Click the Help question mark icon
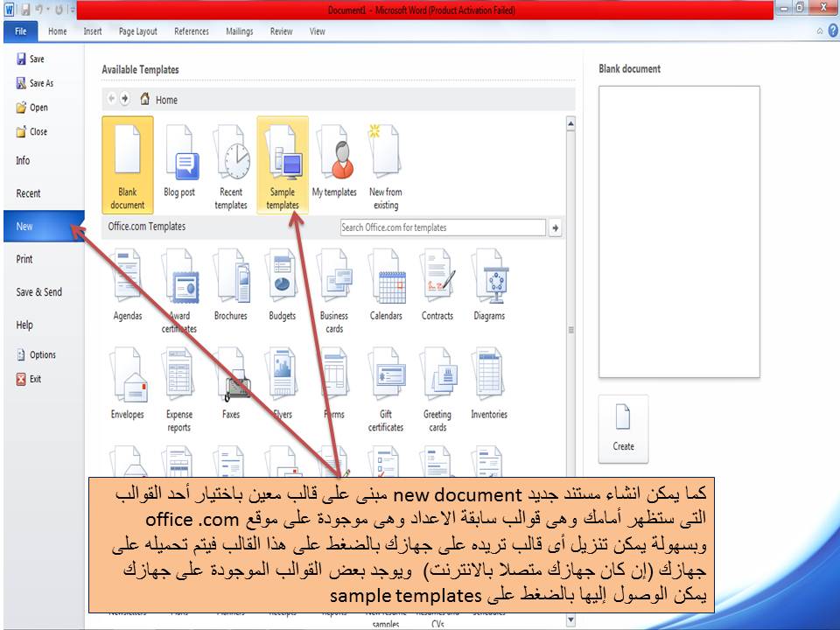Image resolution: width=840 pixels, height=630 pixels. point(832,31)
